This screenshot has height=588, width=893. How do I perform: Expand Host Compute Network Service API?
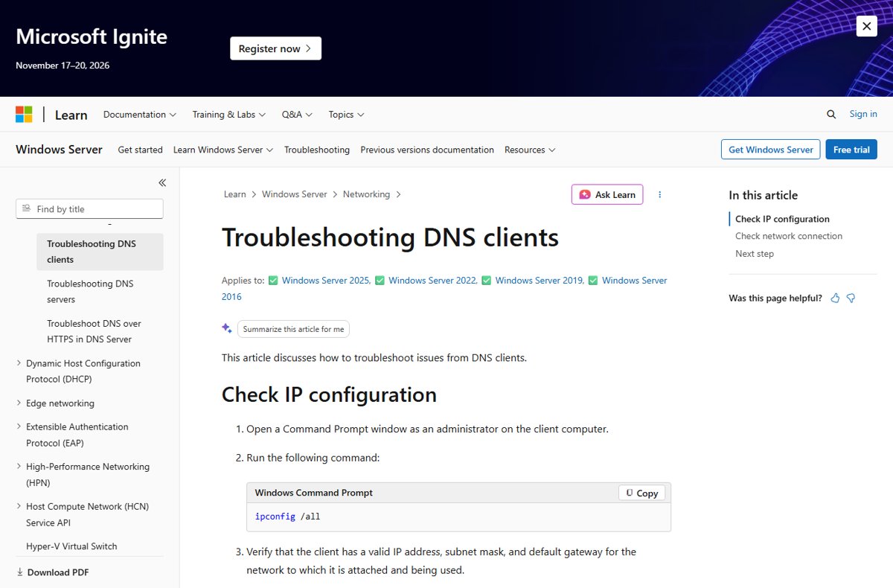coord(19,506)
